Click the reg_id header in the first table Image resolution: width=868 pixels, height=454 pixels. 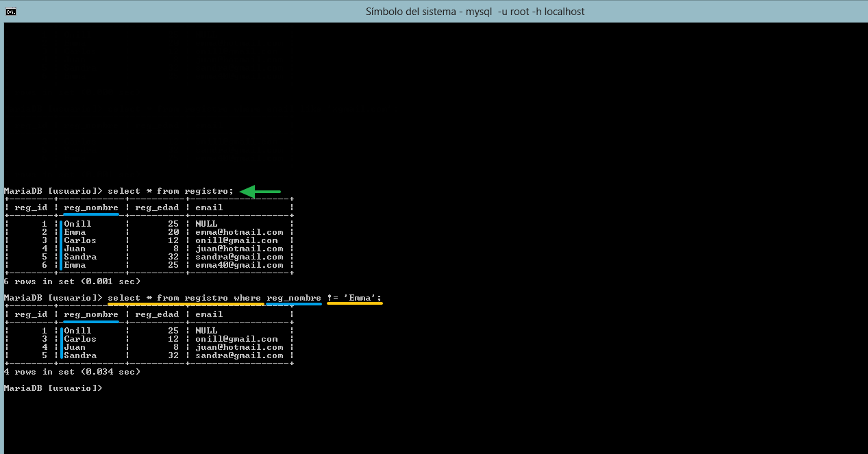pos(31,207)
